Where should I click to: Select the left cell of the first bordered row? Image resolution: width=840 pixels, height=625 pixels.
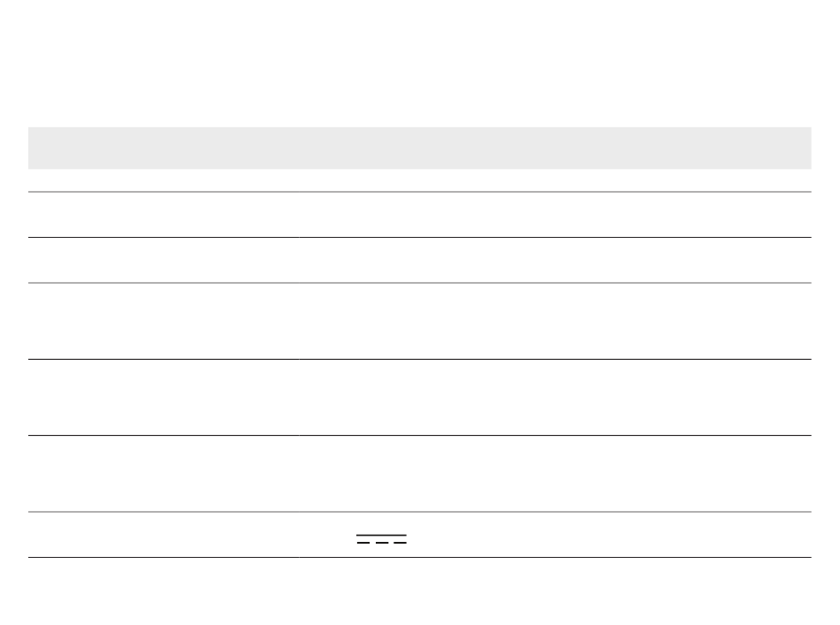pyautogui.click(x=164, y=214)
